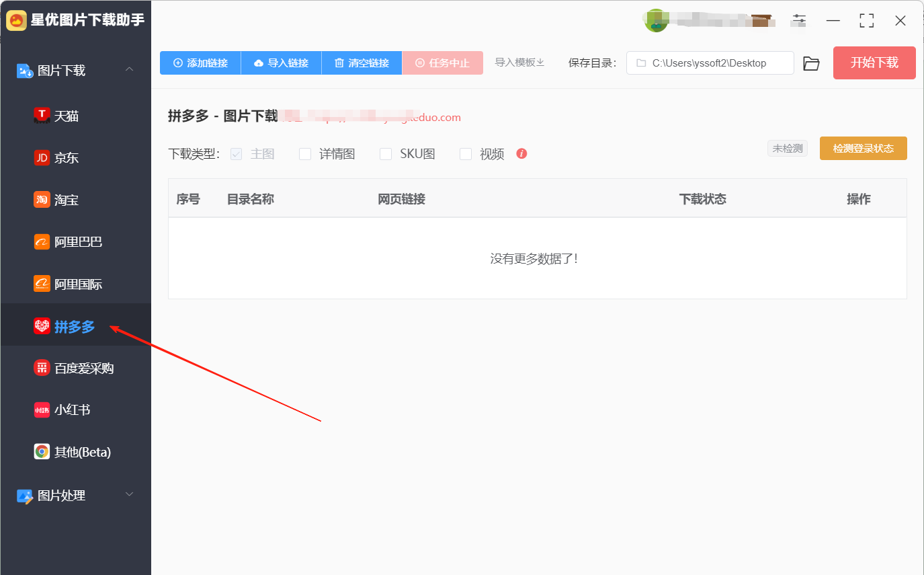This screenshot has height=575, width=924.
Task: Click the 操作 column header
Action: (859, 199)
